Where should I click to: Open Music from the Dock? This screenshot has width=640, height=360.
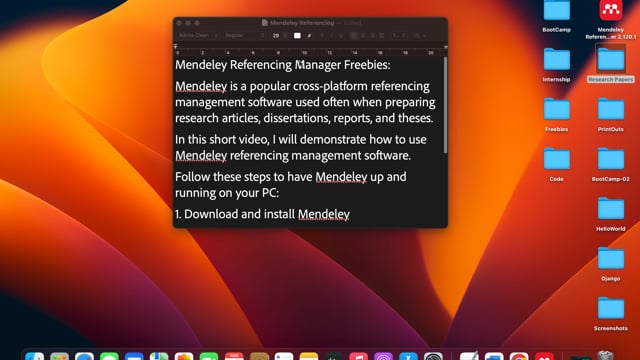pos(358,356)
